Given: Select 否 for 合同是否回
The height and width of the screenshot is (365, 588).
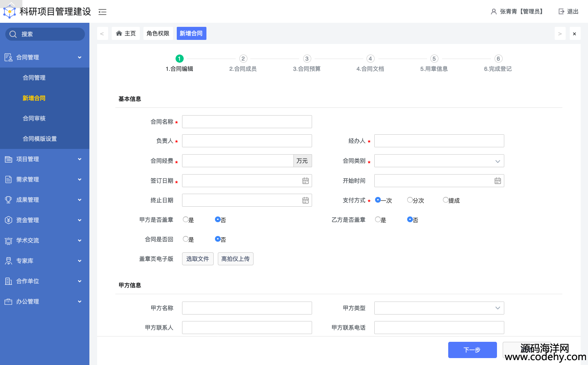Looking at the screenshot, I should coord(218,239).
